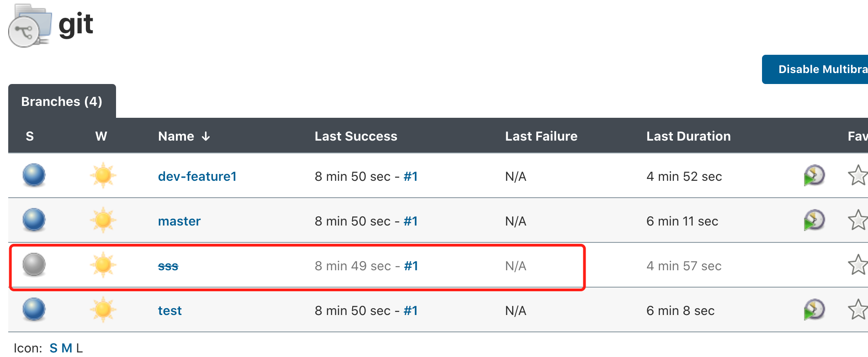Open the master branch link
Screen dimensions: 868x357
(x=179, y=221)
